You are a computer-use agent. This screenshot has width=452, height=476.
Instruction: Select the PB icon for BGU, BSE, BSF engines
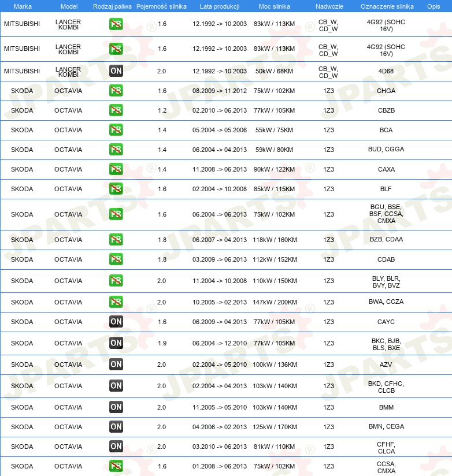coord(116,214)
